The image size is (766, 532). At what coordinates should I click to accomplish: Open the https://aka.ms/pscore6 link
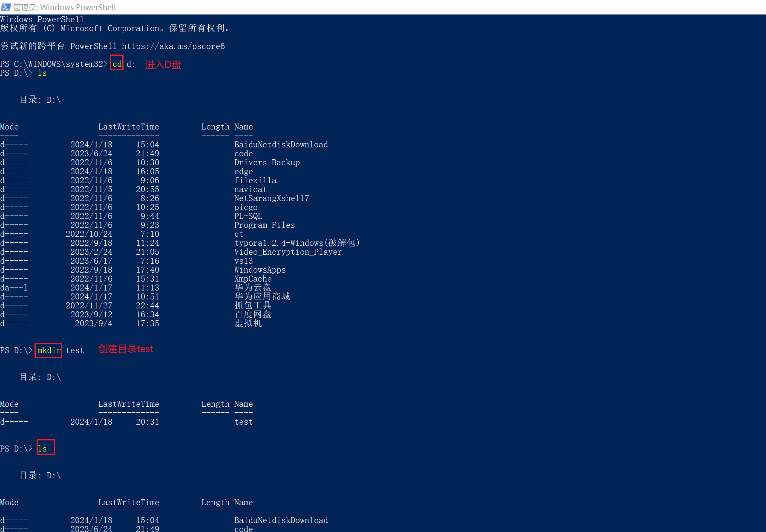pos(173,46)
